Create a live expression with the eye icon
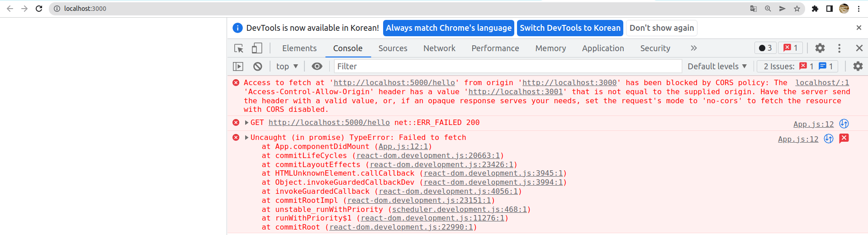This screenshot has height=235, width=868. (x=317, y=67)
